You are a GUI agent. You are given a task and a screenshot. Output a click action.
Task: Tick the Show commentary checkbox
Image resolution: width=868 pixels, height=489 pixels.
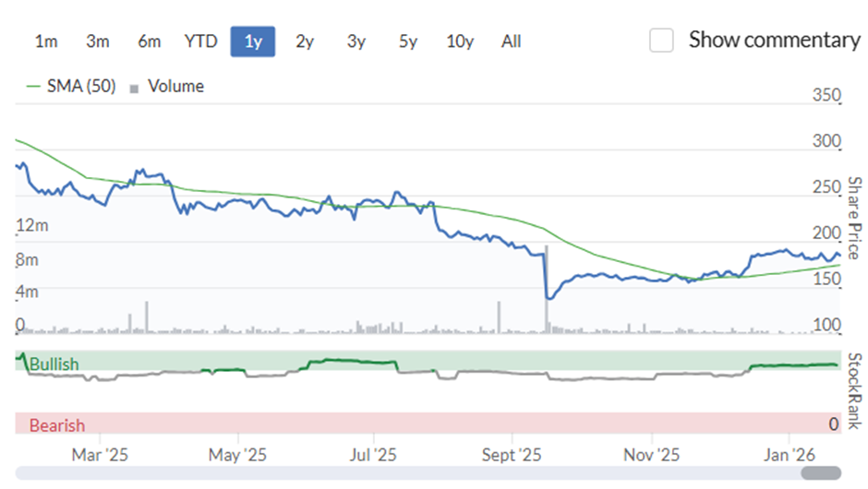click(661, 40)
